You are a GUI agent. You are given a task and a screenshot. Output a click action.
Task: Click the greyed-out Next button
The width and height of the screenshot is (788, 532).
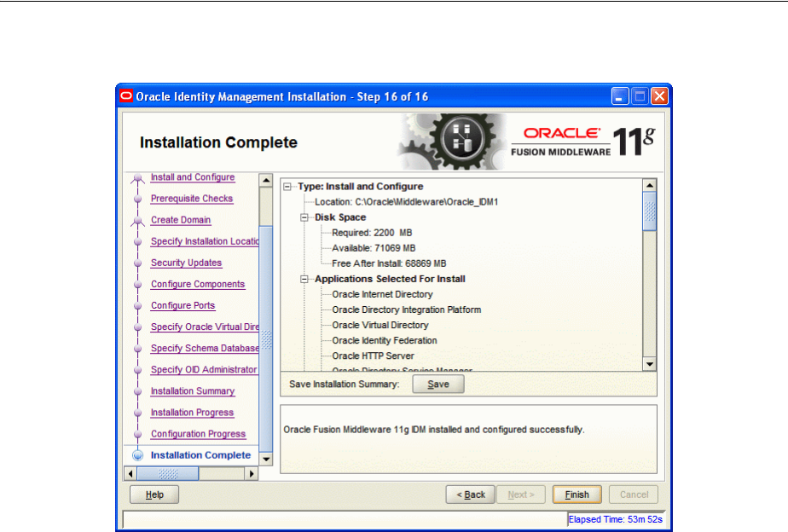pyautogui.click(x=520, y=494)
